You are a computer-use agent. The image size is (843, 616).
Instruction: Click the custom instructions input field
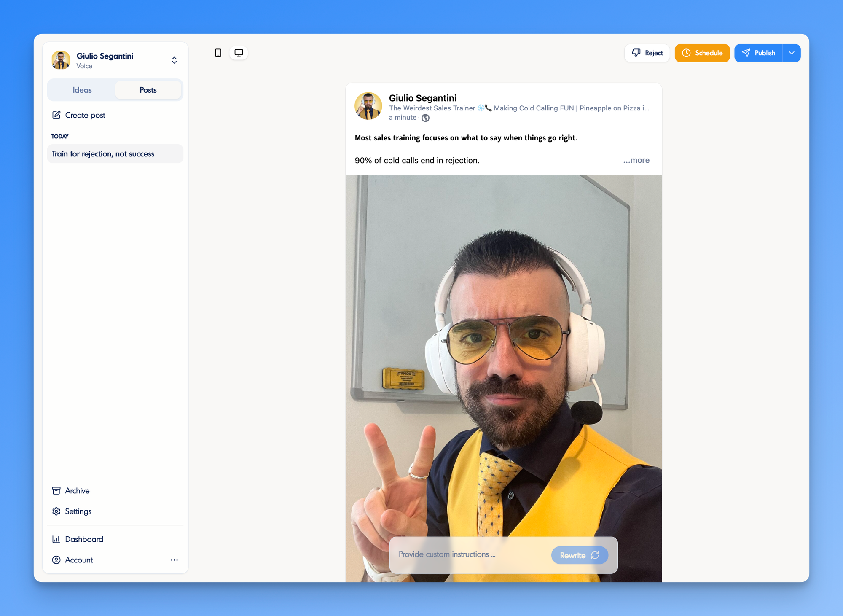pos(464,554)
